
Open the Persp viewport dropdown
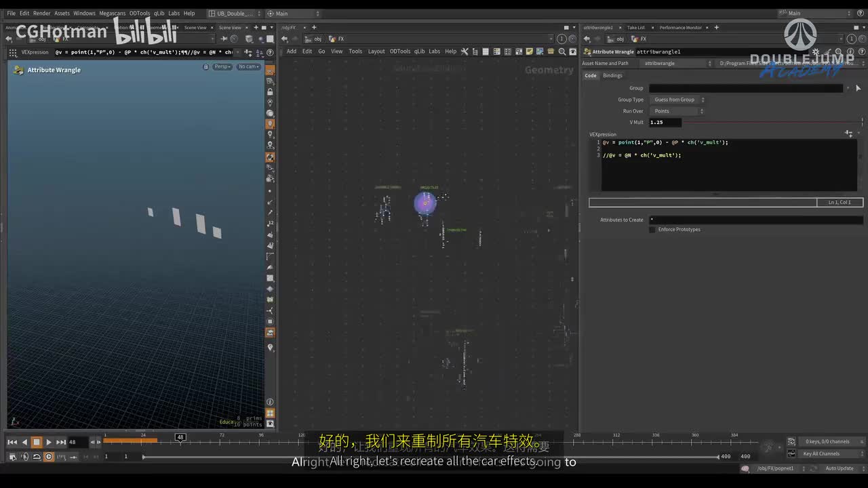tap(222, 66)
